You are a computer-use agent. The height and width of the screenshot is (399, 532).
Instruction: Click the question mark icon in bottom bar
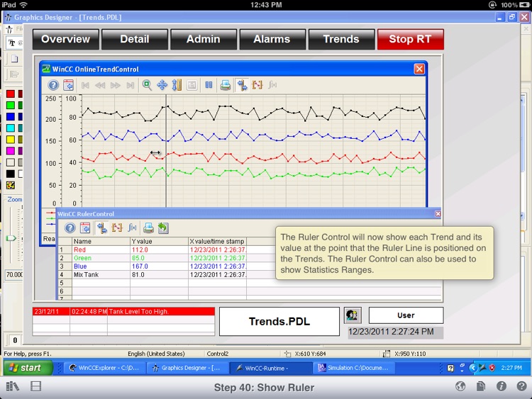click(522, 386)
